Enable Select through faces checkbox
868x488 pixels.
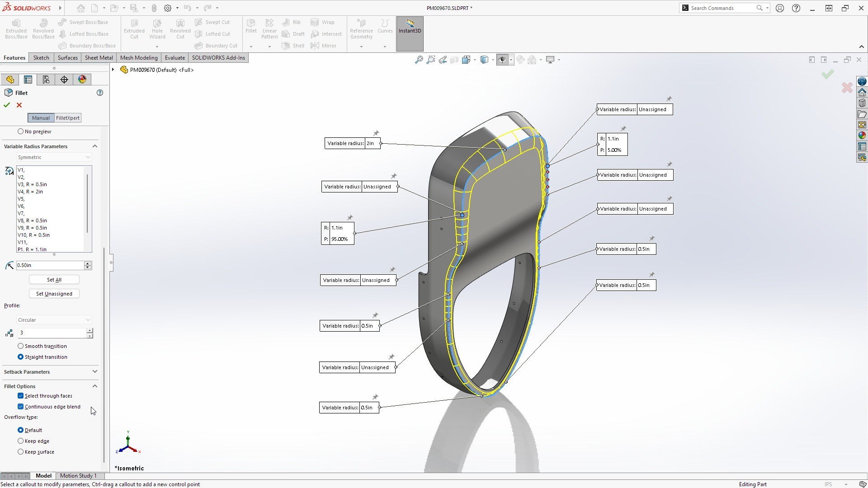pos(21,395)
